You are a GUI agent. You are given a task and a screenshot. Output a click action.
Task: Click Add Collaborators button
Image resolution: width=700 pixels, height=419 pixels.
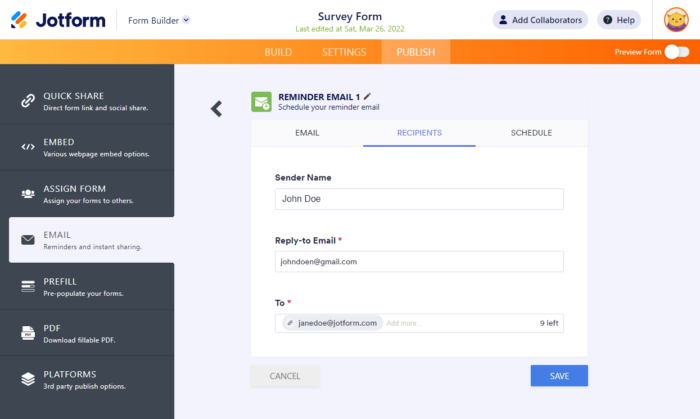tap(540, 20)
